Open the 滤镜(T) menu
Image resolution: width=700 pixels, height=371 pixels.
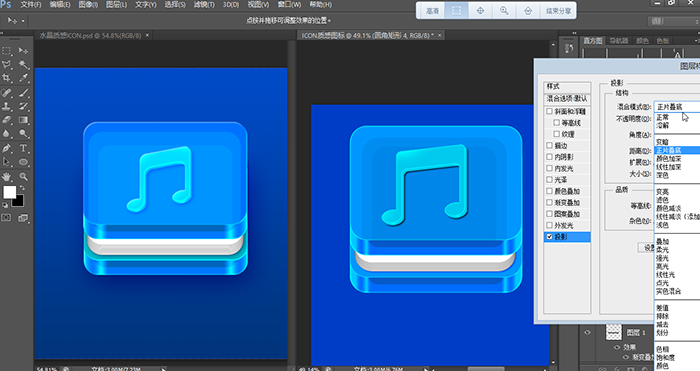click(204, 4)
